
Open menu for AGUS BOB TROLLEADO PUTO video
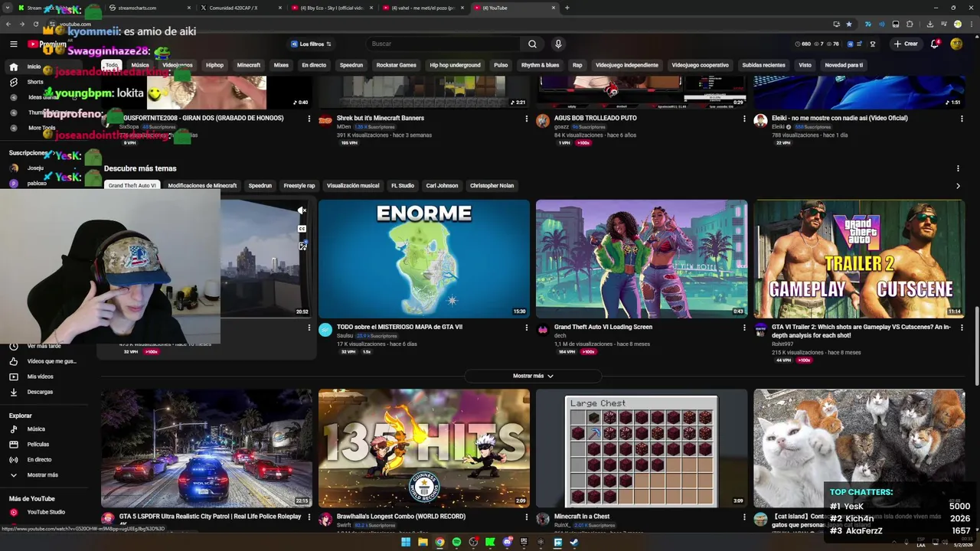click(744, 119)
